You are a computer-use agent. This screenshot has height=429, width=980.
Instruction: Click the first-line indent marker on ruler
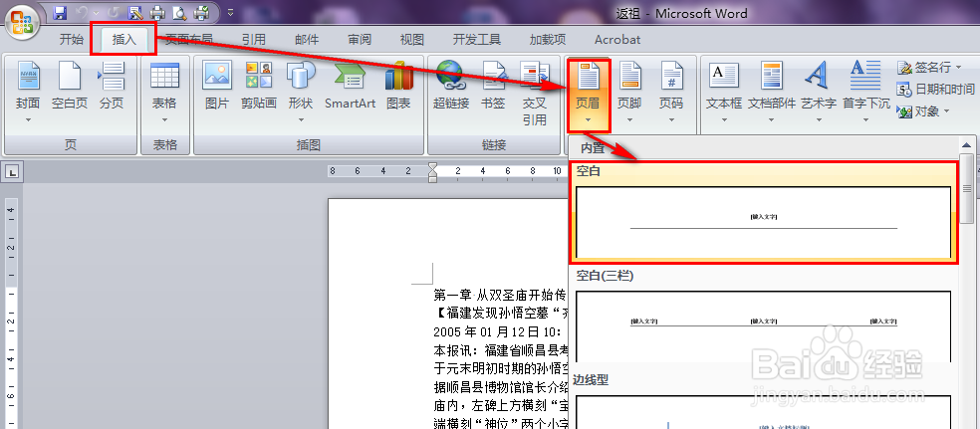pos(432,167)
